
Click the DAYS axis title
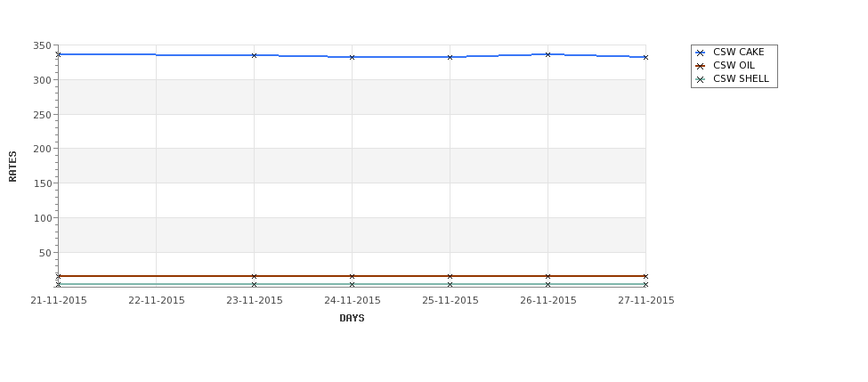tap(352, 319)
